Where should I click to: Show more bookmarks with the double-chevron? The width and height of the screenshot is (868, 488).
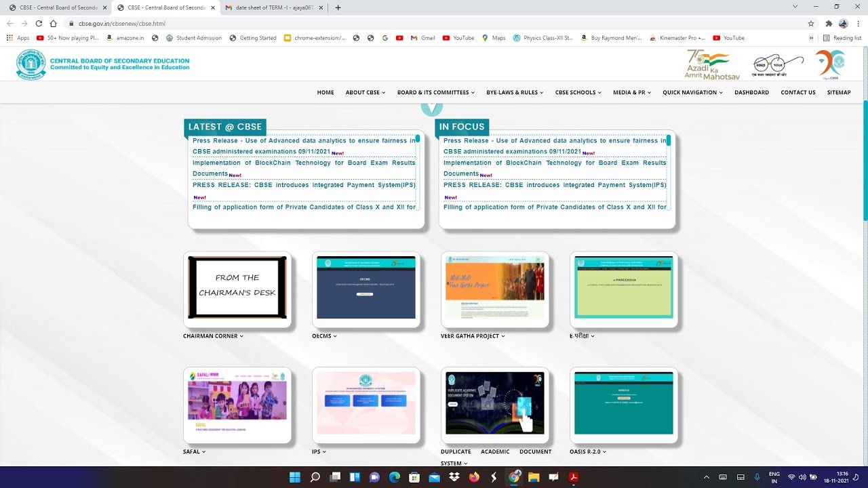[x=811, y=38]
